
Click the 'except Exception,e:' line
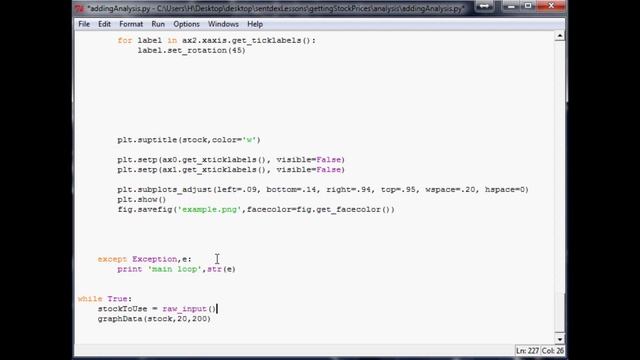click(144, 259)
